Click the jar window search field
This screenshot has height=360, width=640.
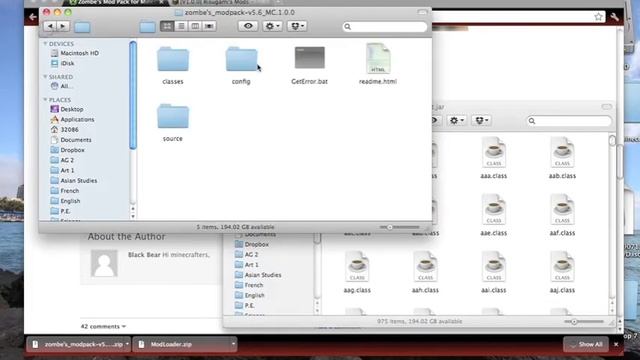[x=569, y=121]
